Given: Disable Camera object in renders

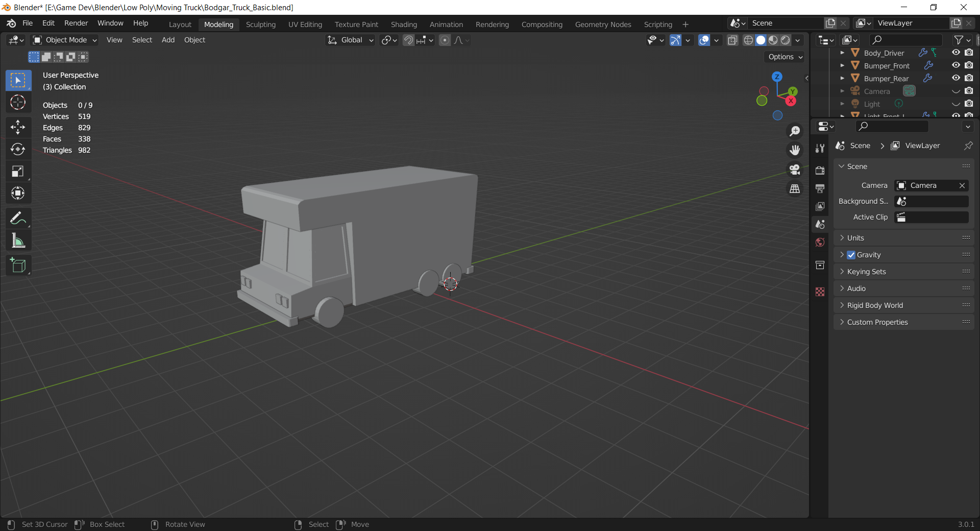Looking at the screenshot, I should pyautogui.click(x=969, y=91).
